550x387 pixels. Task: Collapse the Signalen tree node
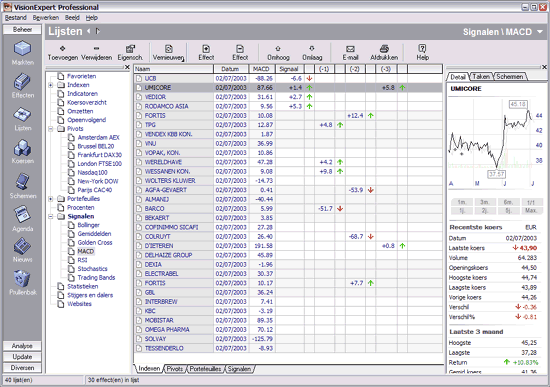coord(51,216)
